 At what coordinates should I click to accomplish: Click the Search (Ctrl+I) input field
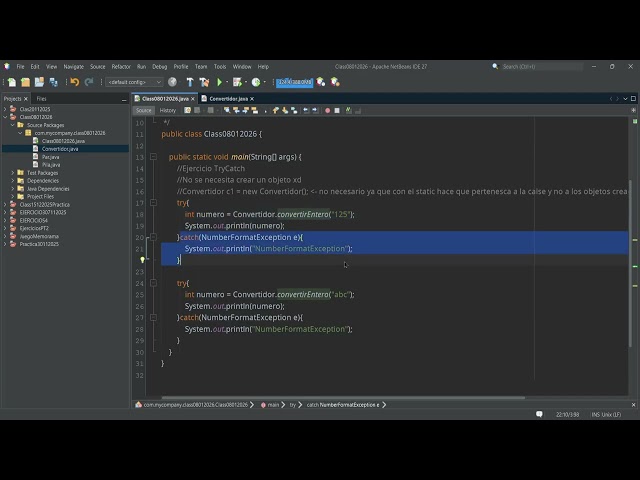coord(542,67)
